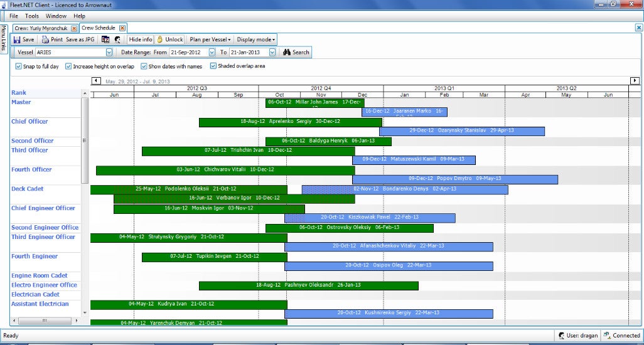Open the Display mode dropdown
The image size is (644, 345).
(256, 40)
